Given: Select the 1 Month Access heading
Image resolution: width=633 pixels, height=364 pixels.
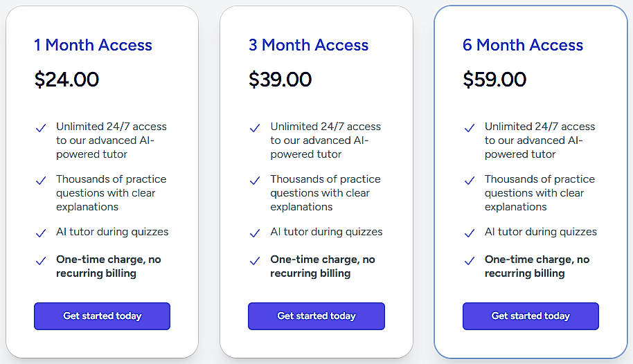Looking at the screenshot, I should coord(93,46).
